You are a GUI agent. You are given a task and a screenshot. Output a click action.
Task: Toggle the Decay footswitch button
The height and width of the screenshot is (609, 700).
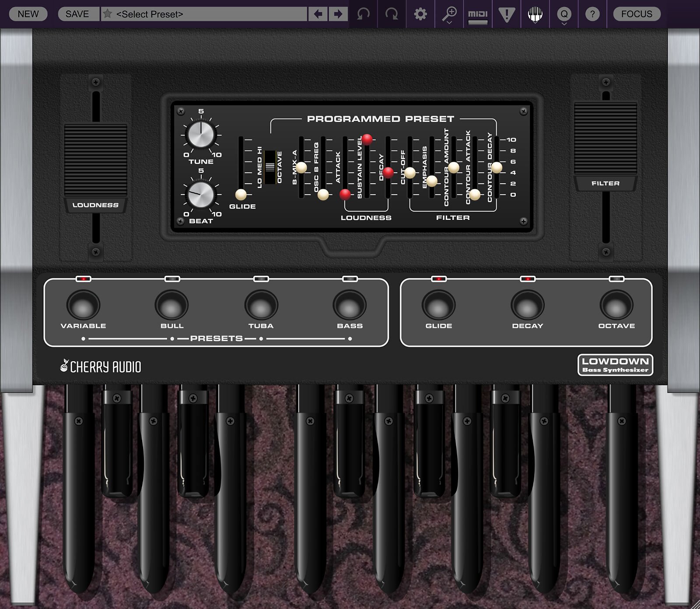528,305
